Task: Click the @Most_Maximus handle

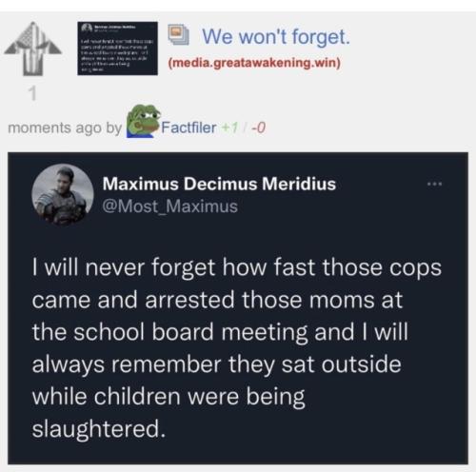Action: 169,206
